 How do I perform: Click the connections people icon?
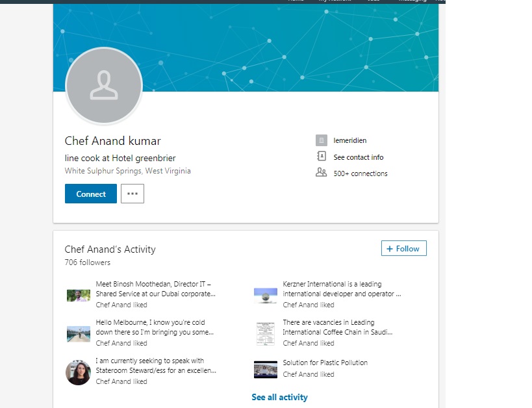click(321, 173)
